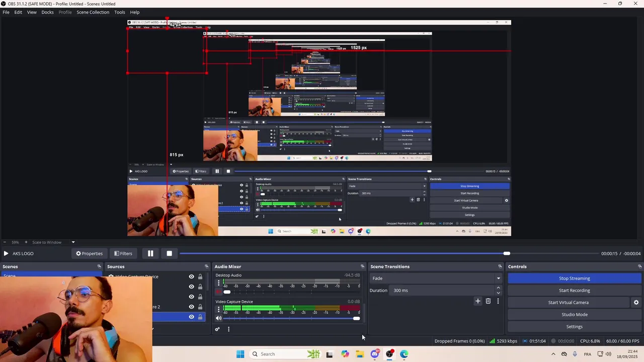Decrease transition duration with down arrow
The width and height of the screenshot is (644, 362).
coord(498,293)
